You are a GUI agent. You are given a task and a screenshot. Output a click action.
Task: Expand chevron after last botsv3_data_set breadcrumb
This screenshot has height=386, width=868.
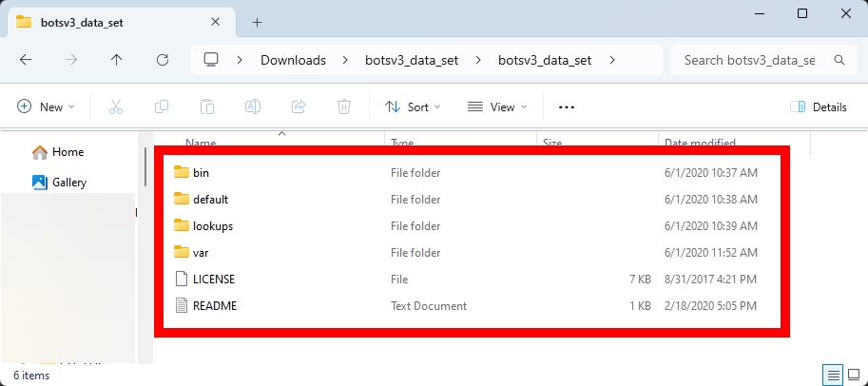611,60
